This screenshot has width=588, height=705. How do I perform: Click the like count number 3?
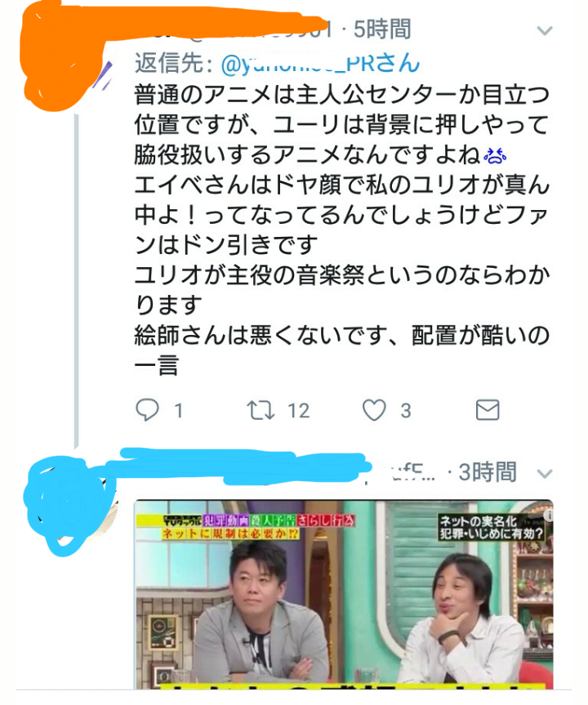(x=406, y=410)
